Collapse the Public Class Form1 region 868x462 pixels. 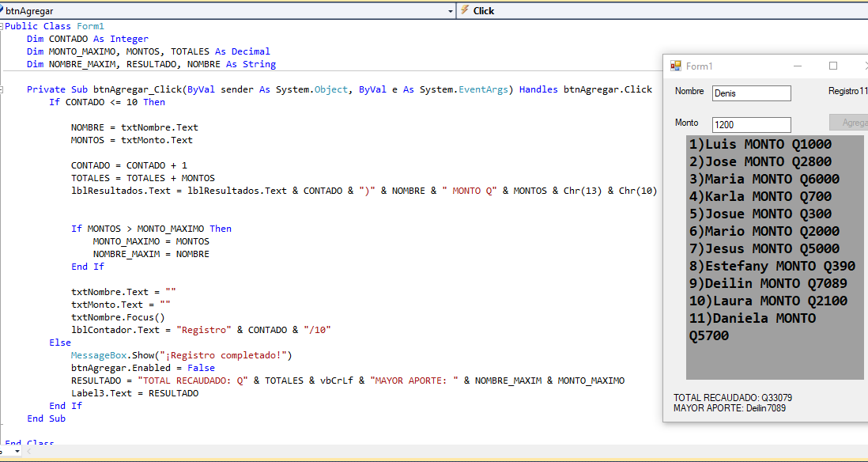(x=2, y=26)
